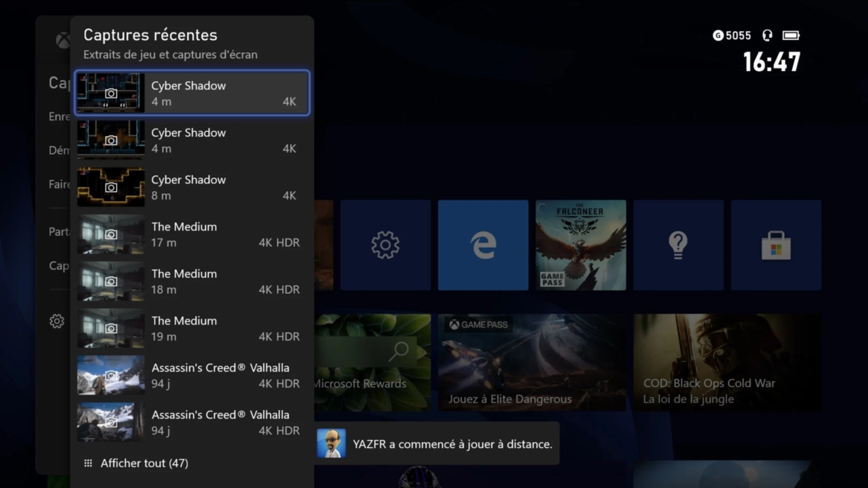This screenshot has height=488, width=868.
Task: Click the controller battery icon
Action: coord(791,35)
